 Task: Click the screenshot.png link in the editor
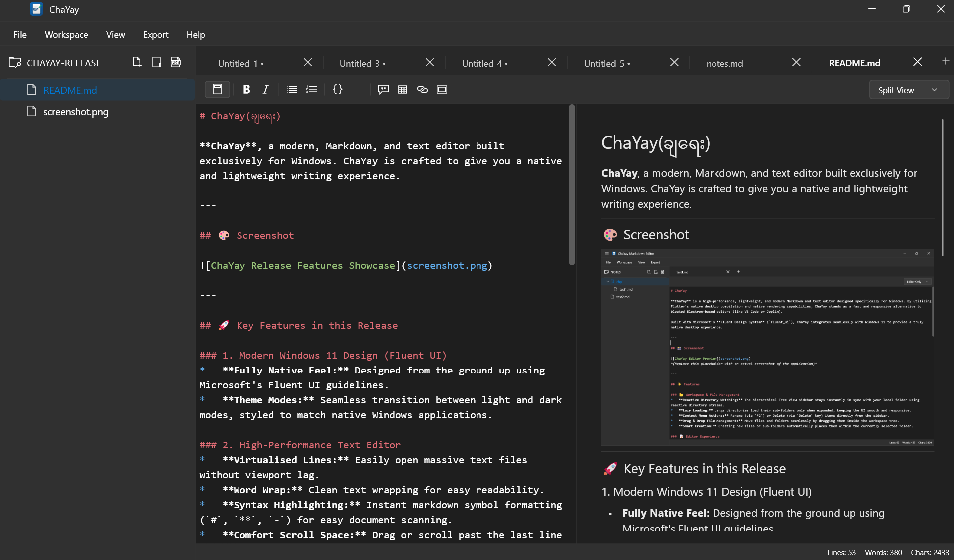coord(447,265)
